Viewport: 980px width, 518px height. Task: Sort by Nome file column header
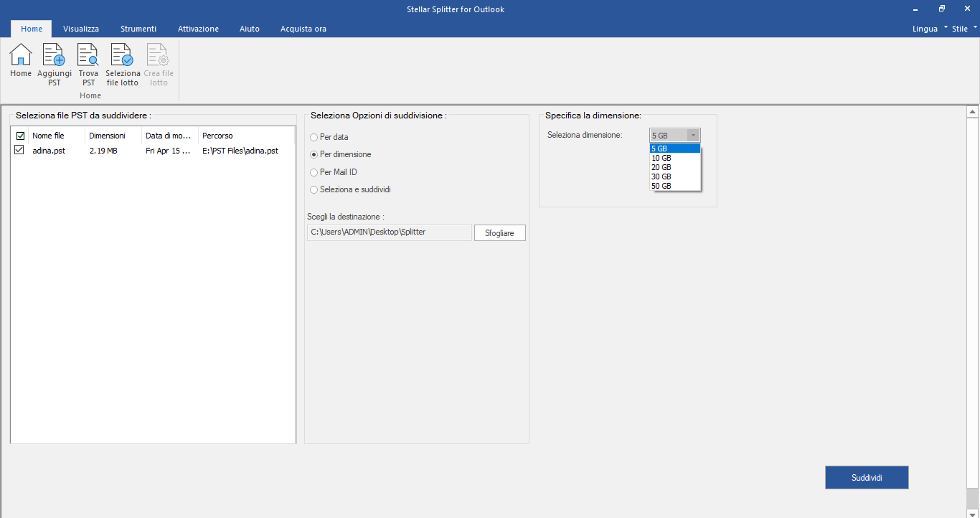tap(57, 136)
